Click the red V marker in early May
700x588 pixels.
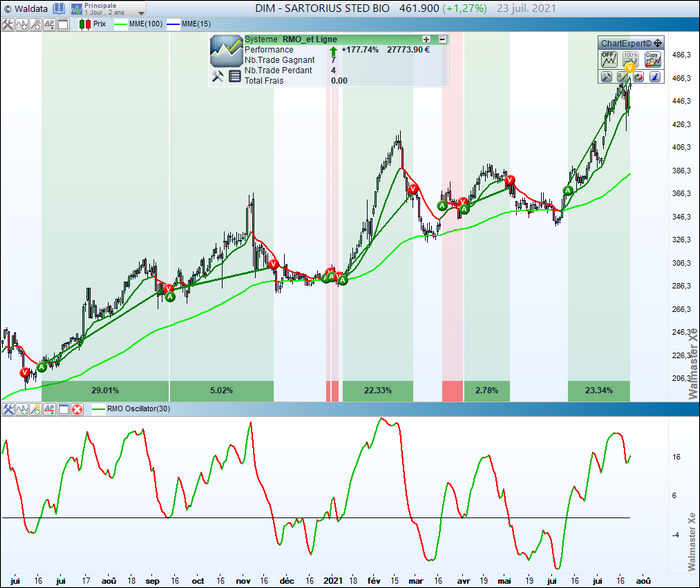(x=509, y=180)
